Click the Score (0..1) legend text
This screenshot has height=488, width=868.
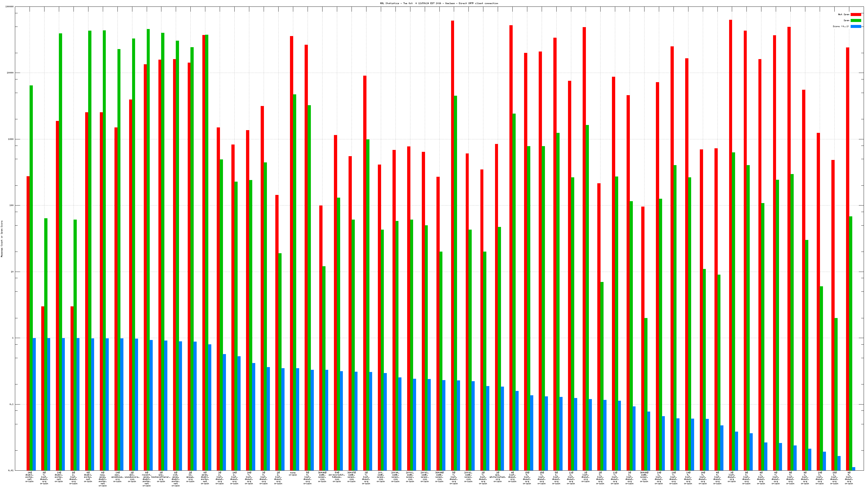(x=841, y=26)
